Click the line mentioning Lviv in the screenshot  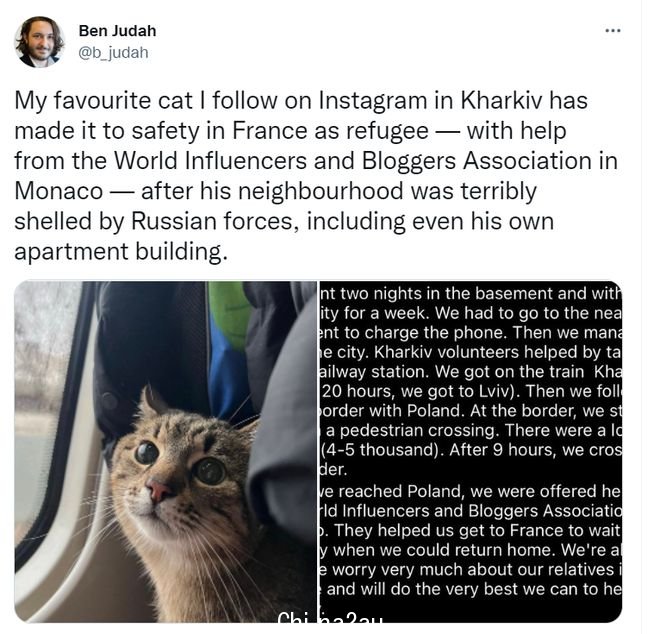471,391
